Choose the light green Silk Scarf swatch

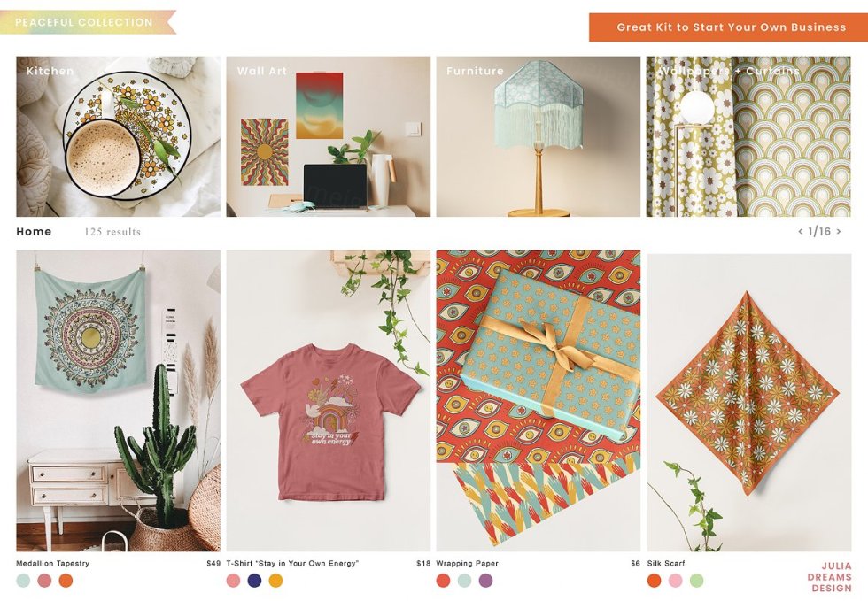[x=697, y=581]
